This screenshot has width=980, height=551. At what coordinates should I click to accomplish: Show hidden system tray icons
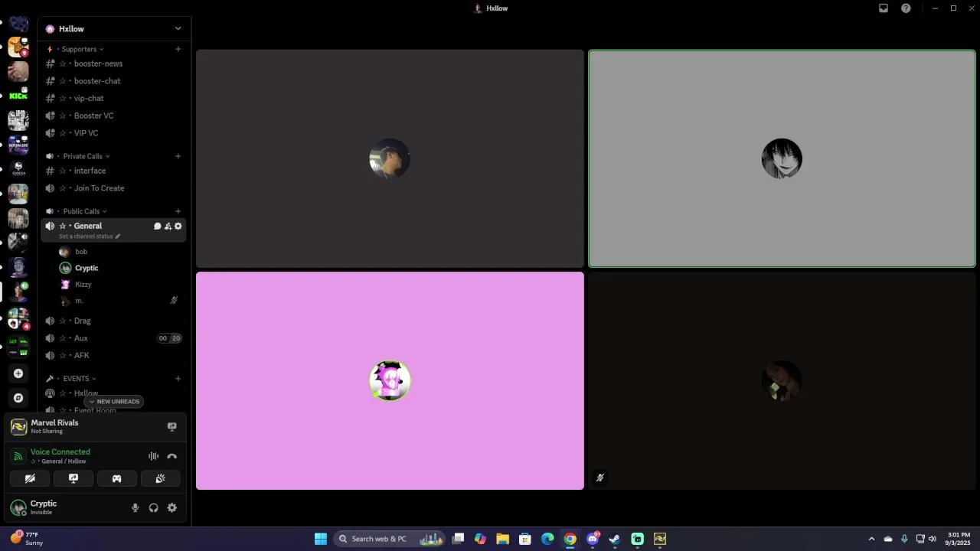coord(871,539)
